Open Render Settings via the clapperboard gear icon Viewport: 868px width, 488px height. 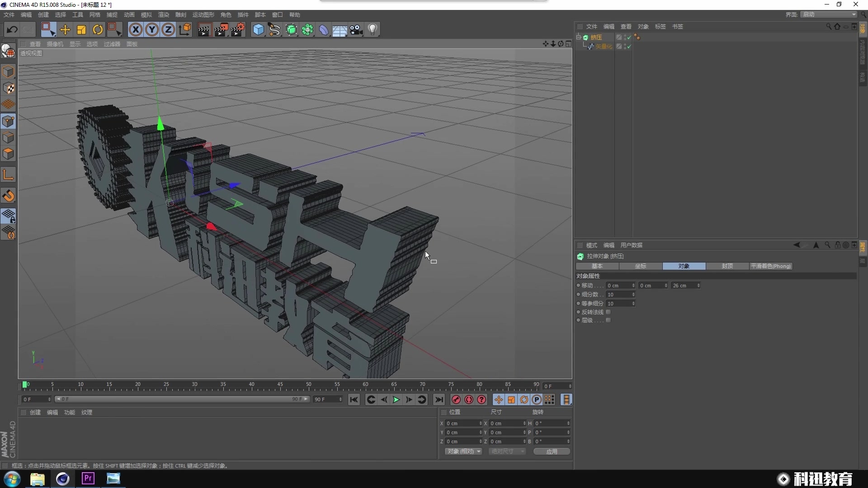[238, 29]
